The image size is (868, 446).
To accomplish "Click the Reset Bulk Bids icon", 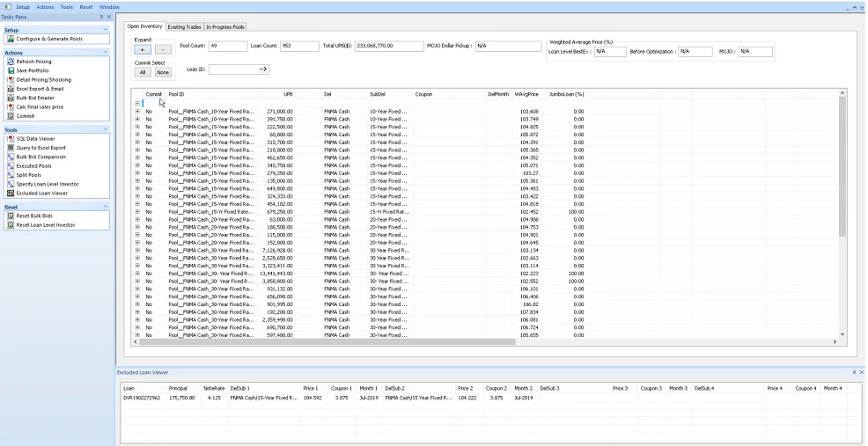I will coord(11,216).
